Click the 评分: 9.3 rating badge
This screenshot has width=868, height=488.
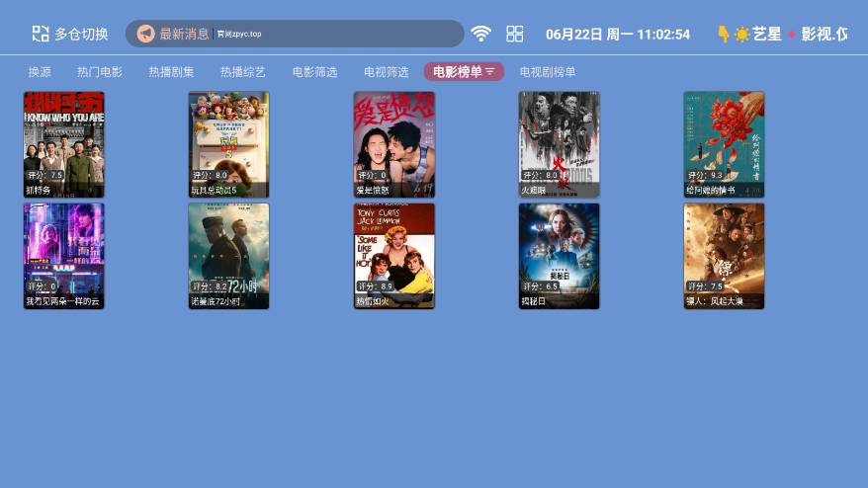[705, 175]
